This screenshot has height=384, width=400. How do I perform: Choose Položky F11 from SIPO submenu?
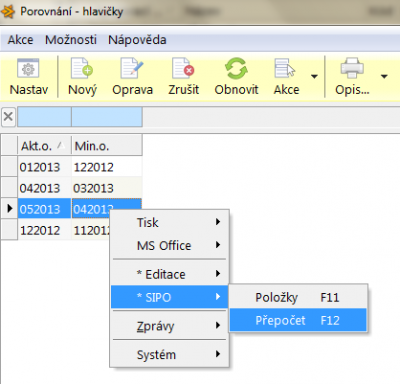point(298,297)
